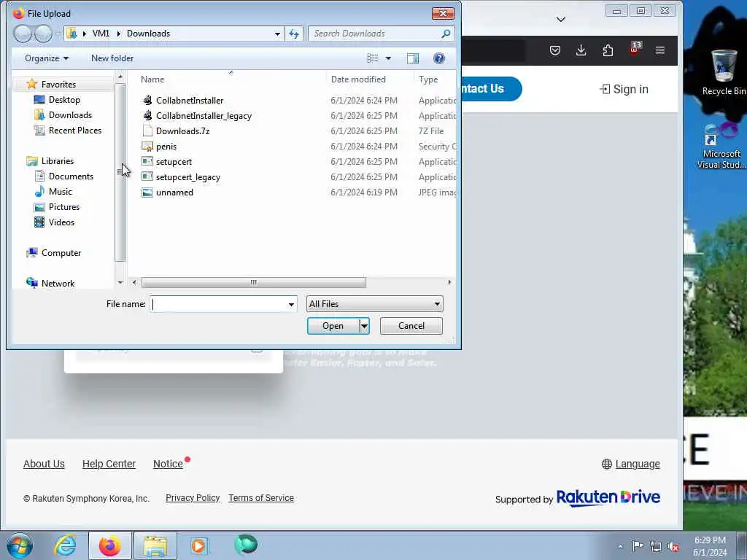Sort by Date modified column header
Image resolution: width=747 pixels, height=560 pixels.
pyautogui.click(x=358, y=79)
